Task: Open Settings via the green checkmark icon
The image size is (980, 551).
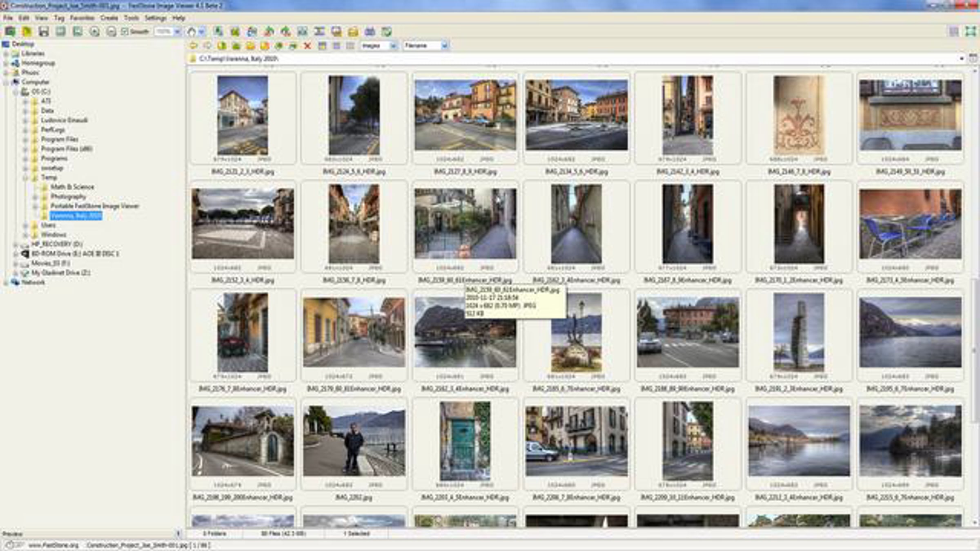Action: 387,31
